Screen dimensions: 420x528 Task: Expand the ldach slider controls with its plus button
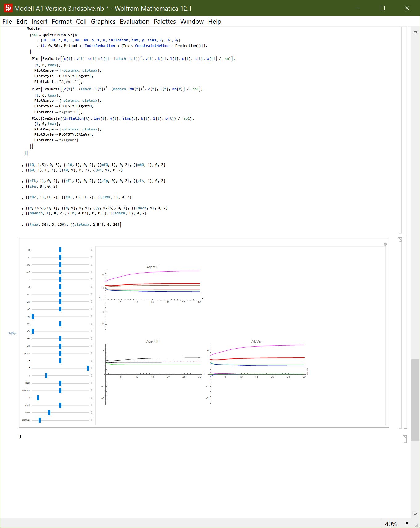click(92, 383)
